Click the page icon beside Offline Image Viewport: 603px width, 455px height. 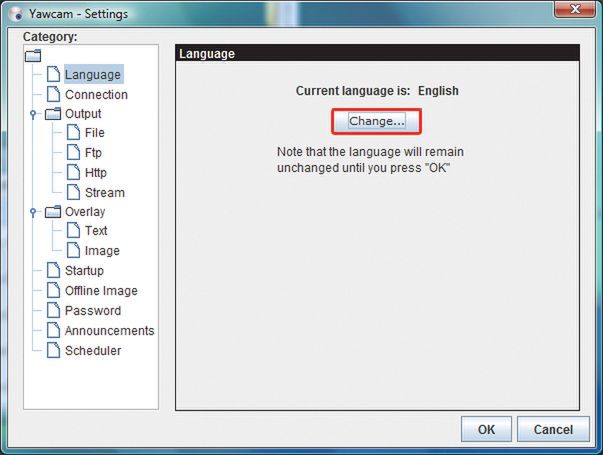(x=53, y=290)
